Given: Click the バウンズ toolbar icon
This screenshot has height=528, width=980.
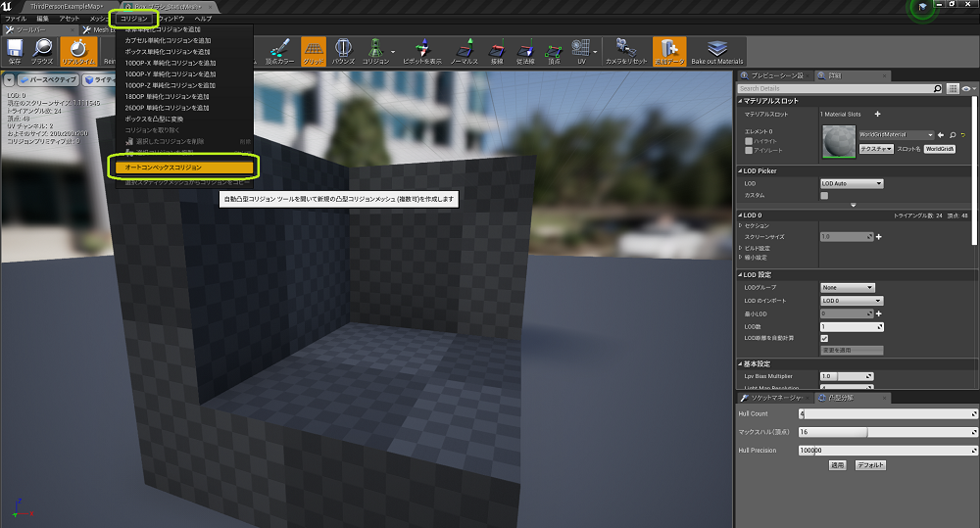Looking at the screenshot, I should [343, 51].
